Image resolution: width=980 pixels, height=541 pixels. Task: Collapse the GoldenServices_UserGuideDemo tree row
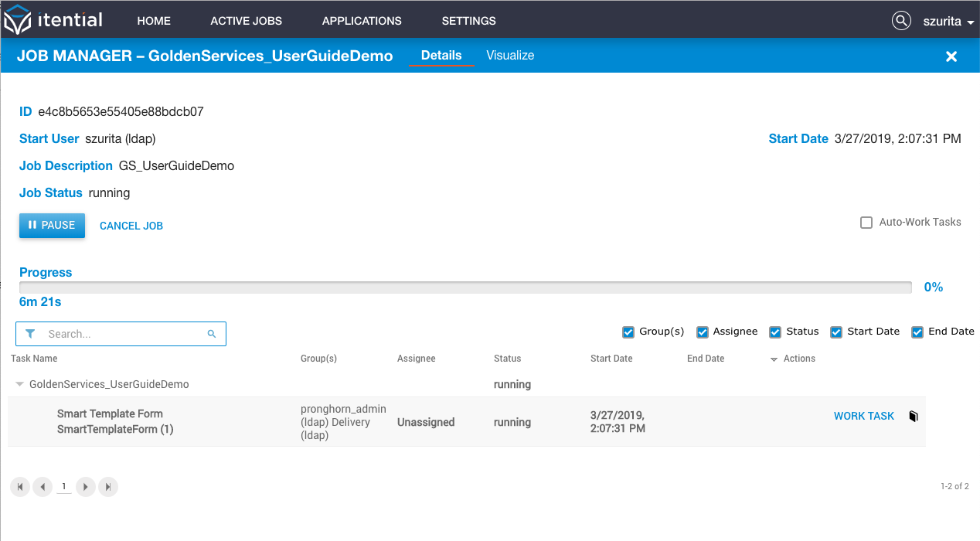(20, 384)
